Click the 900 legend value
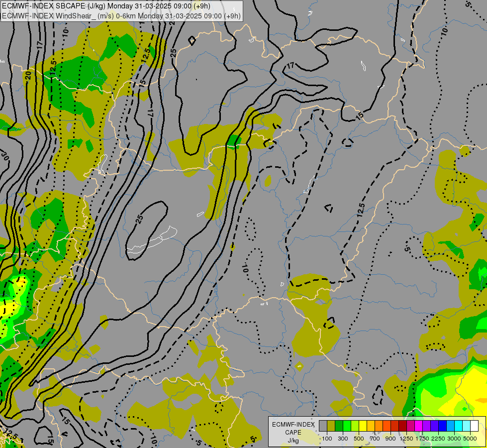The height and width of the screenshot is (448, 487). [390, 439]
